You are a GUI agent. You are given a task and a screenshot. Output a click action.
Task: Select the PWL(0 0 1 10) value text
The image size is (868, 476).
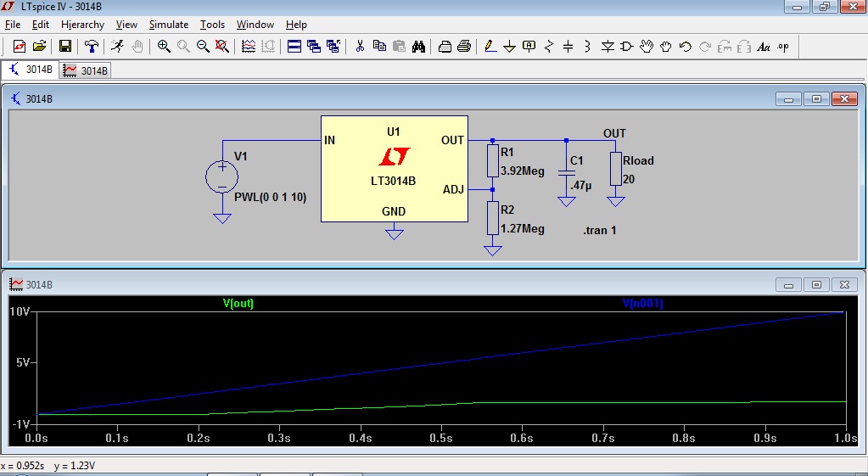pyautogui.click(x=270, y=197)
